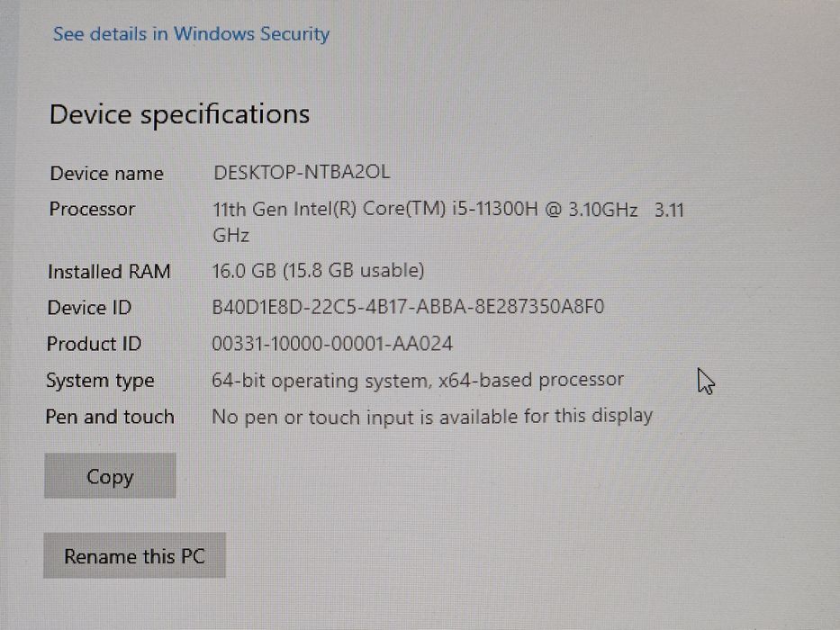
Task: Select the Product ID value 00331-10000-00001-AA024
Action: click(332, 343)
